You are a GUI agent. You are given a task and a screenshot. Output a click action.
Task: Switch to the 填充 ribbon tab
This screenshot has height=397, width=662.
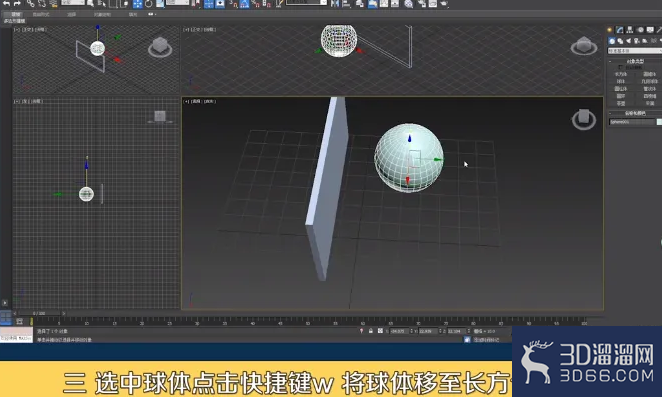133,14
